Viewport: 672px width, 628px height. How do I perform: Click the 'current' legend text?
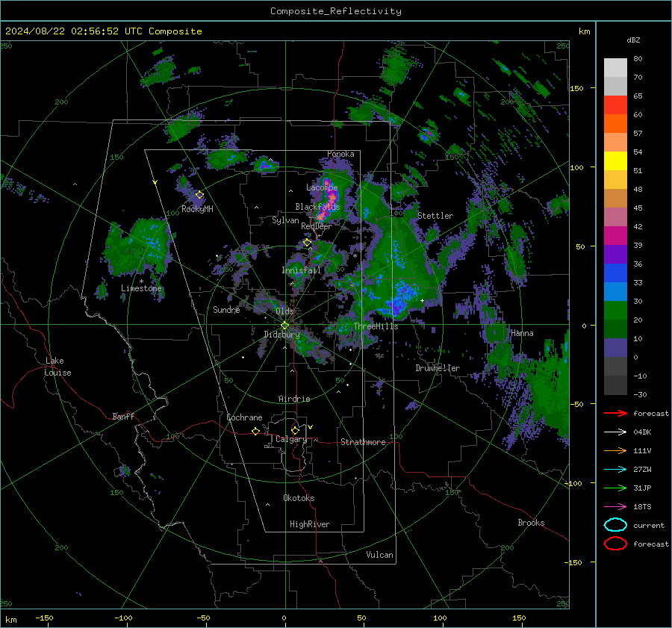click(649, 525)
